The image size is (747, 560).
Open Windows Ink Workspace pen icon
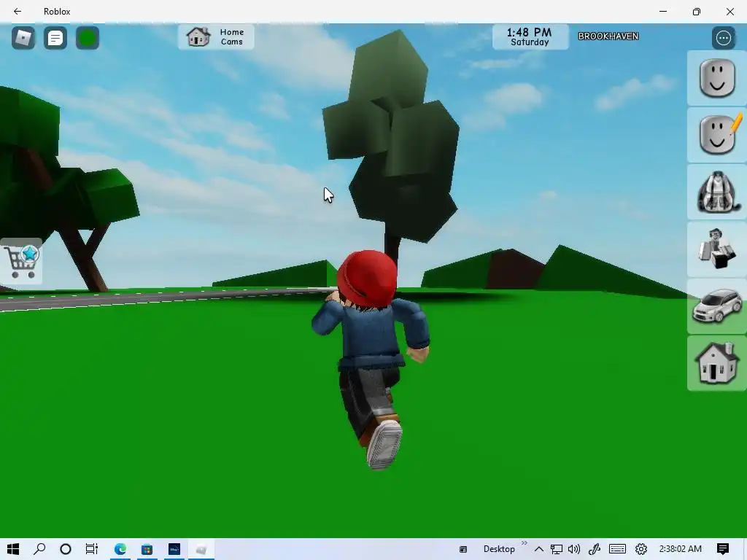pyautogui.click(x=594, y=549)
